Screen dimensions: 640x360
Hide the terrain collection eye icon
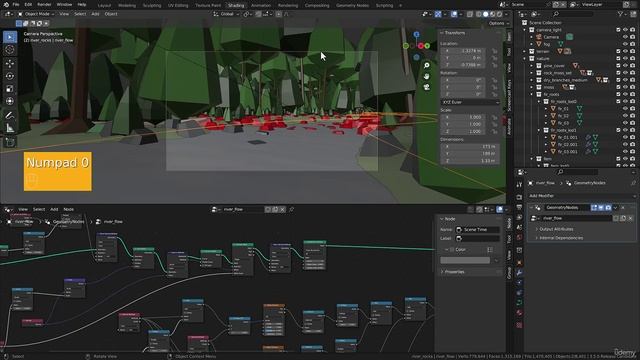click(x=625, y=51)
